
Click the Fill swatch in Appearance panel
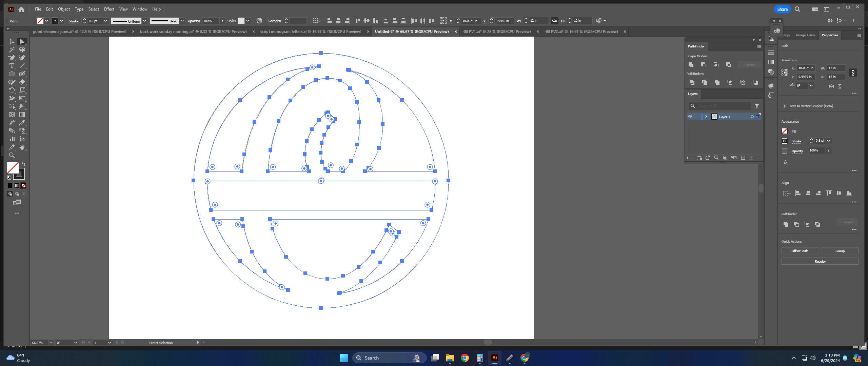(x=785, y=131)
